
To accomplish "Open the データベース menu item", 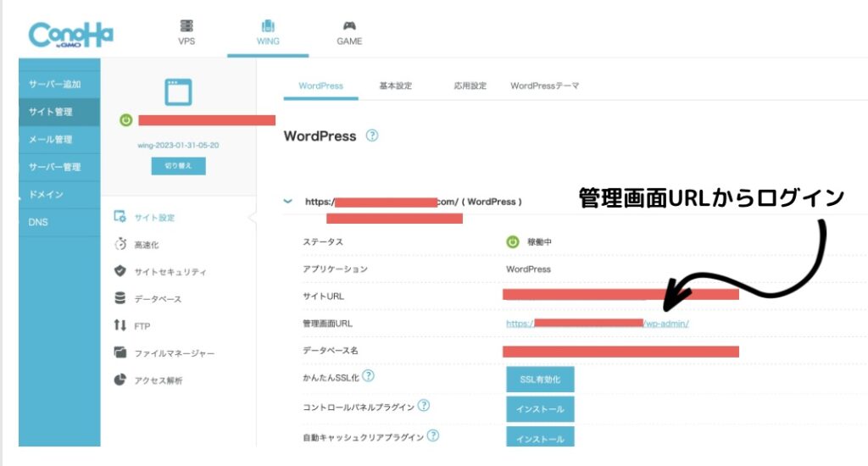I will [158, 299].
